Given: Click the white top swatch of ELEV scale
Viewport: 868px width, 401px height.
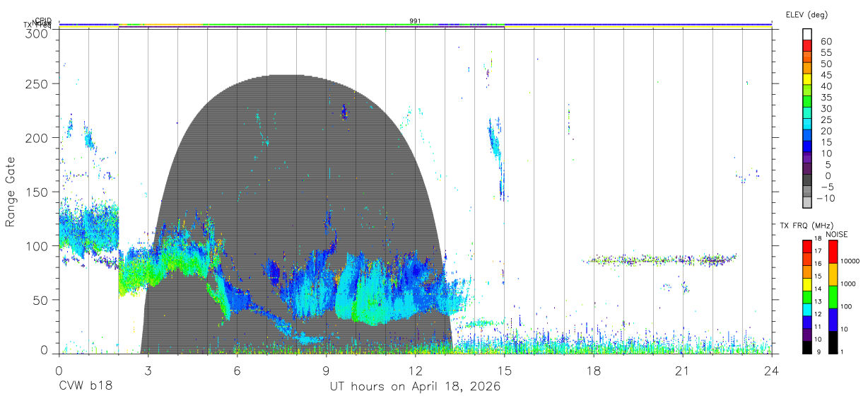Looking at the screenshot, I should point(807,34).
